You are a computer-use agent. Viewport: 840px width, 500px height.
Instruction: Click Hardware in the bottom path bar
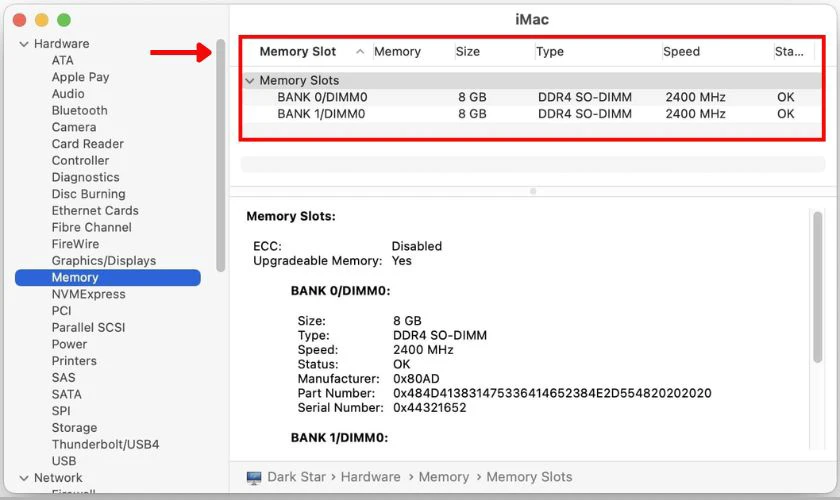(x=370, y=478)
